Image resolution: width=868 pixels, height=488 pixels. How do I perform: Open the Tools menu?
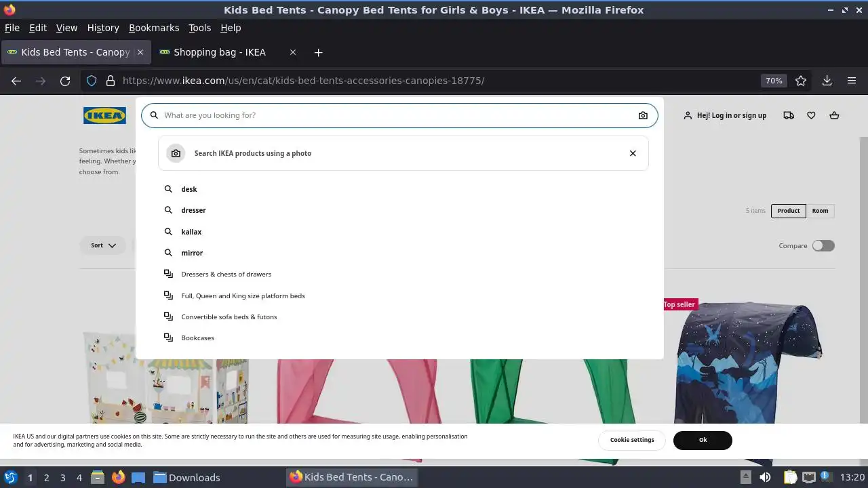point(200,28)
